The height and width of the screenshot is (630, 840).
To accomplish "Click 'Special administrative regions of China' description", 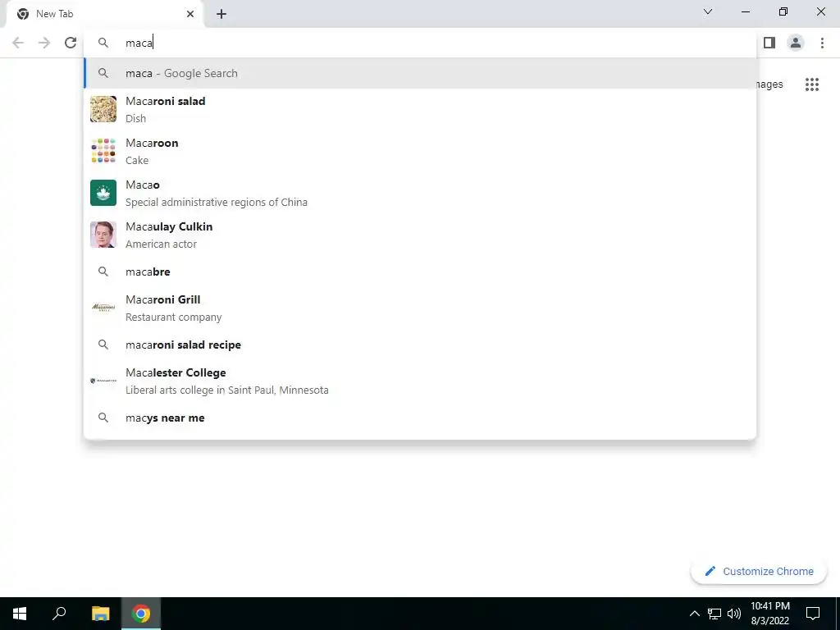I will click(217, 203).
